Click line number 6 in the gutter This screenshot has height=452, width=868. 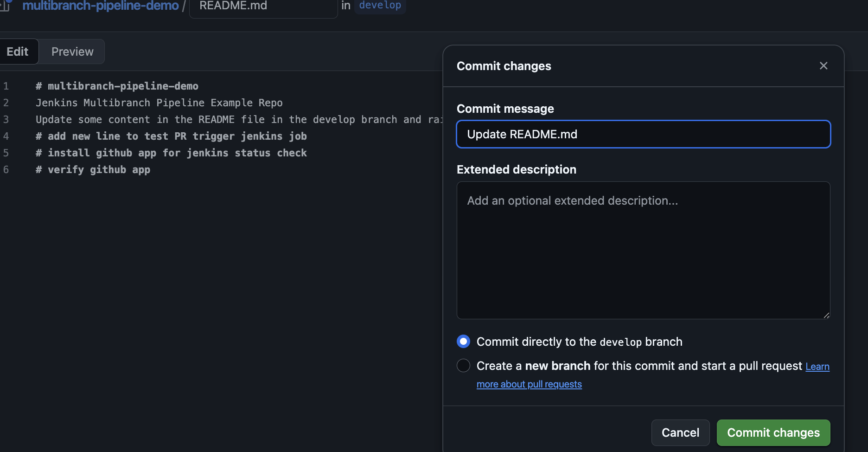coord(6,169)
